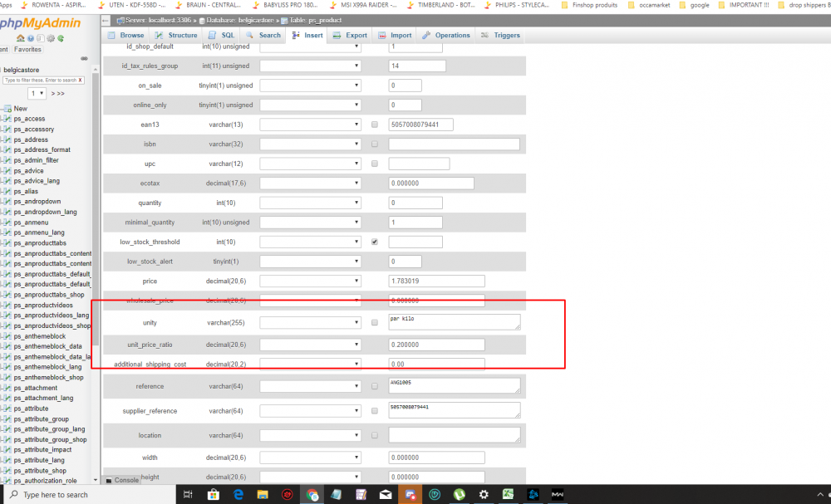Open Mail app from taskbar
This screenshot has height=504, width=831.
click(386, 495)
